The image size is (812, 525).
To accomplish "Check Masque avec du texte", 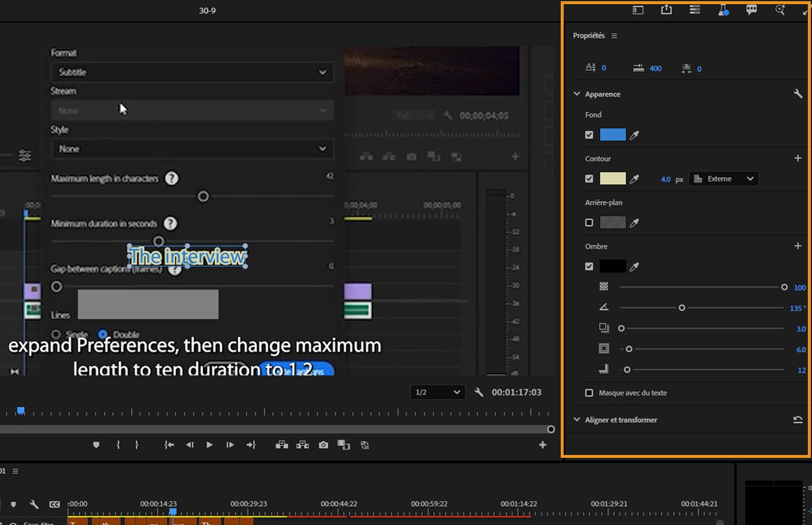I will tap(589, 393).
